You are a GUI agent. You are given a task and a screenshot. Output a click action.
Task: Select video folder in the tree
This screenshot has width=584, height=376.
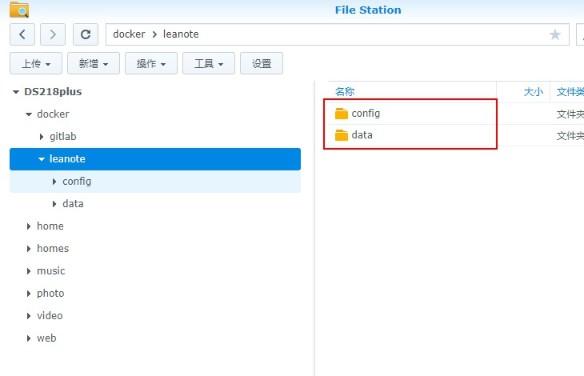50,316
